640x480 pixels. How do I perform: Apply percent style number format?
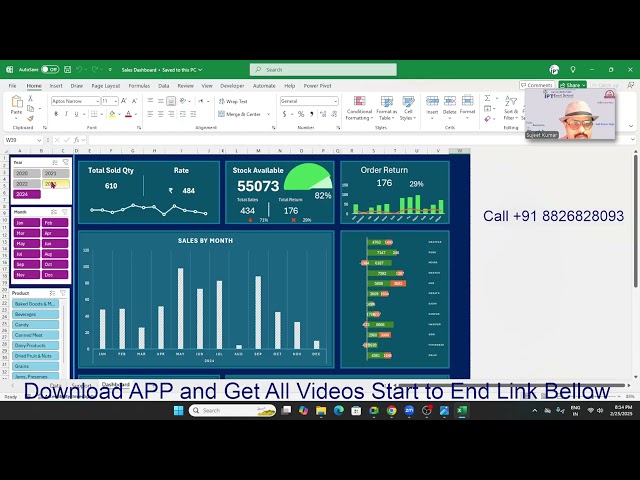click(301, 114)
